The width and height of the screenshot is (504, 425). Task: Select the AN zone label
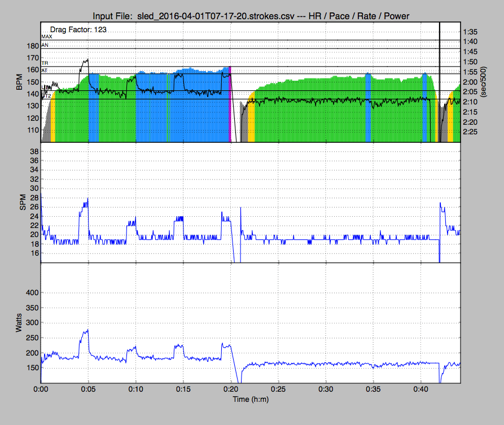[45, 45]
